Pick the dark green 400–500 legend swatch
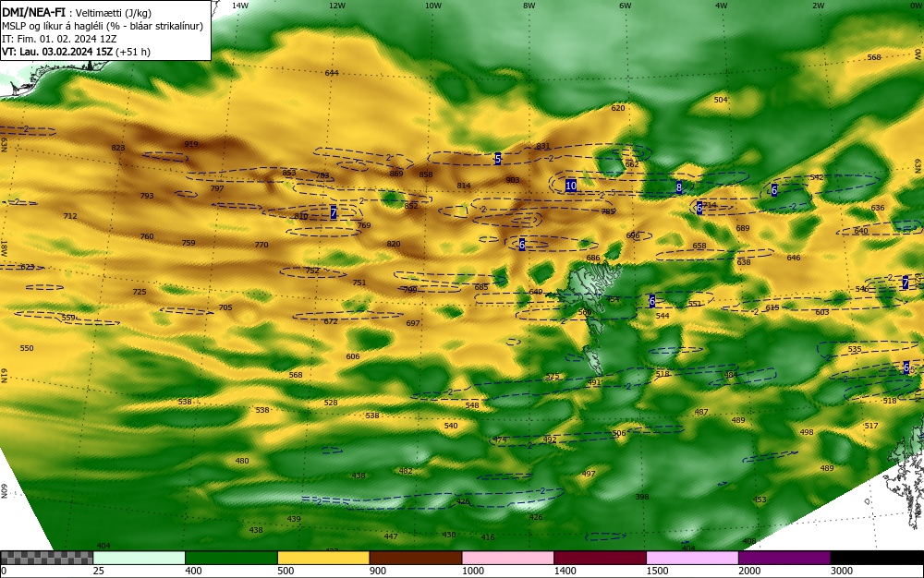924x578 pixels. pos(231,558)
